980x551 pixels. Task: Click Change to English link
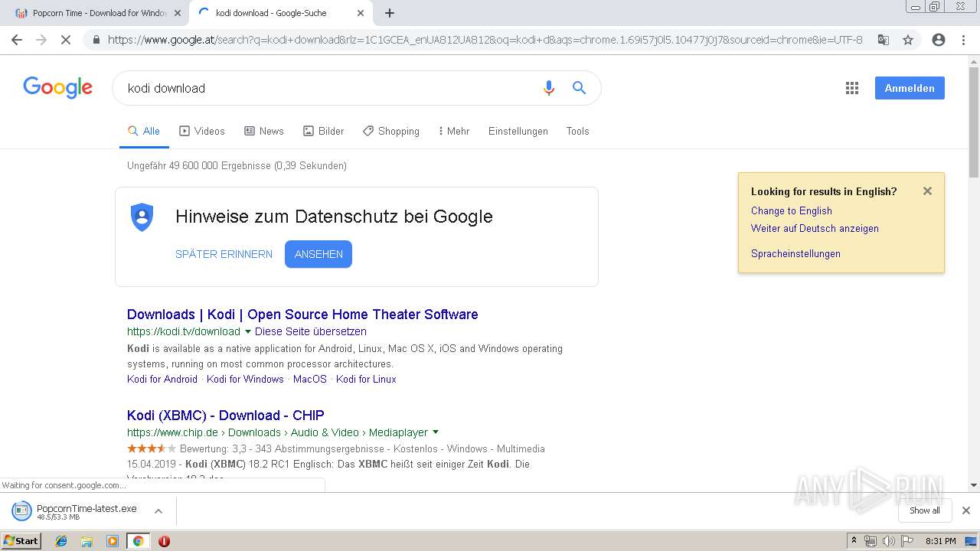pyautogui.click(x=792, y=211)
